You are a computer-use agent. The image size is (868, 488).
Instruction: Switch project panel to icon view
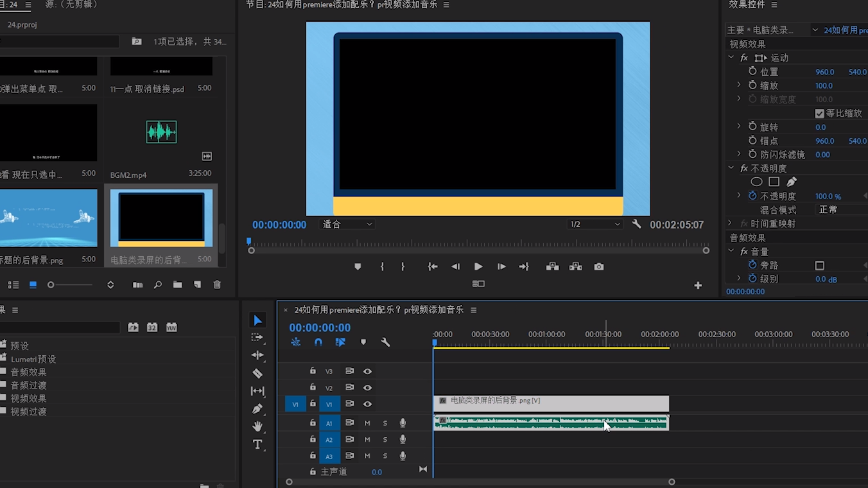point(33,284)
